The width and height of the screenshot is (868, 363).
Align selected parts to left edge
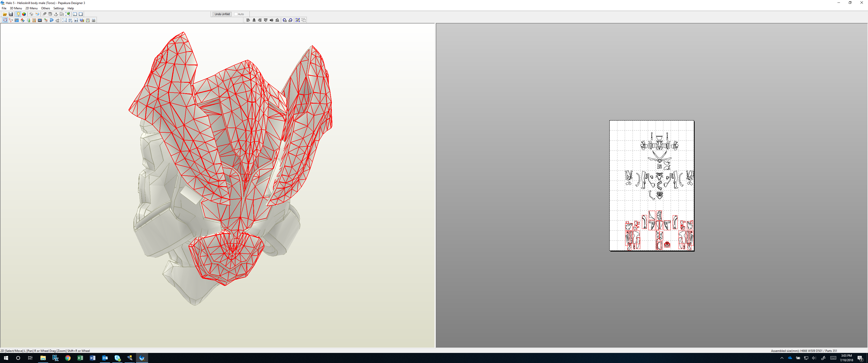pyautogui.click(x=248, y=20)
